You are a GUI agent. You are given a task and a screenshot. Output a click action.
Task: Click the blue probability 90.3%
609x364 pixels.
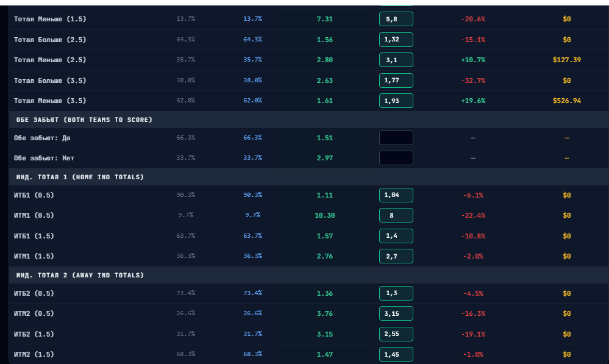(252, 194)
